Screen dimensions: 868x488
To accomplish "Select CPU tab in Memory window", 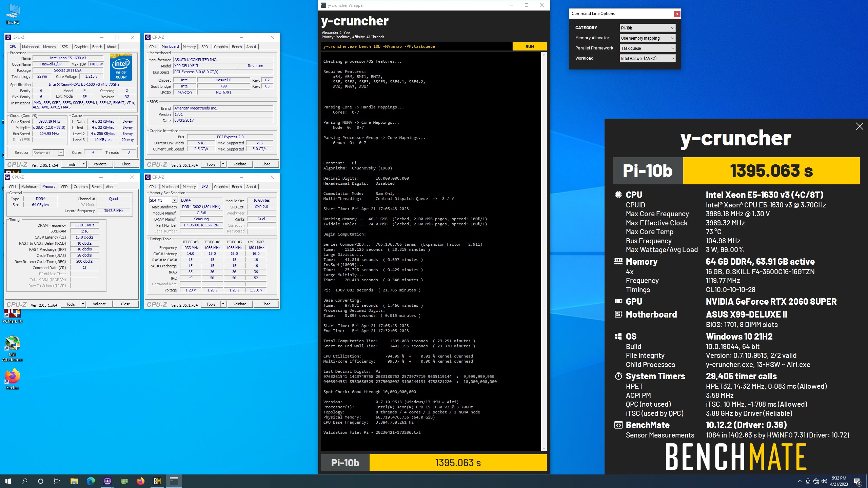I will [x=13, y=187].
